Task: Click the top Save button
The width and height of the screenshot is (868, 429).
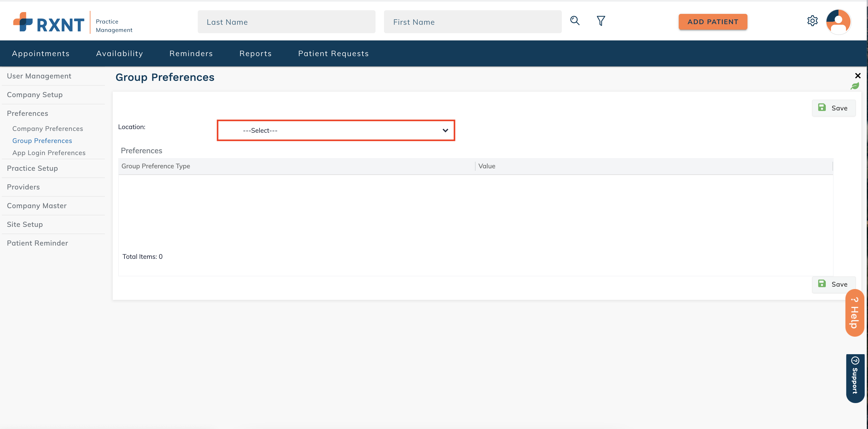Action: point(833,108)
